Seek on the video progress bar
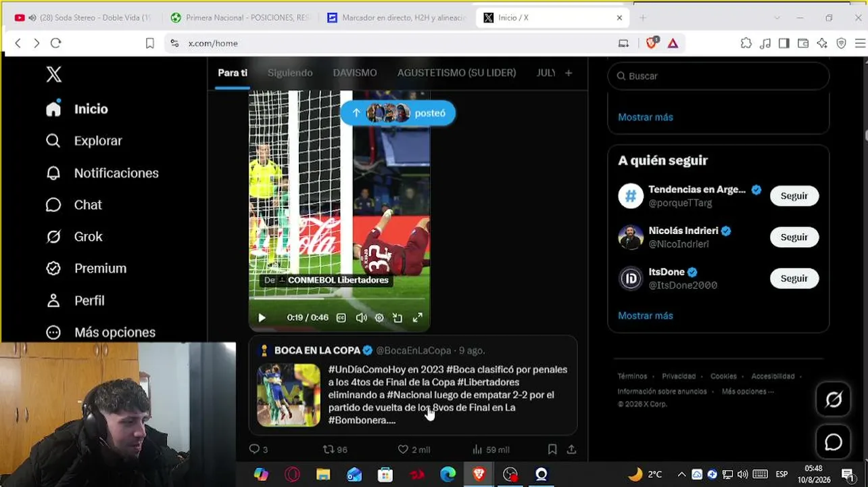Viewport: 868px width, 487px height. [x=339, y=298]
